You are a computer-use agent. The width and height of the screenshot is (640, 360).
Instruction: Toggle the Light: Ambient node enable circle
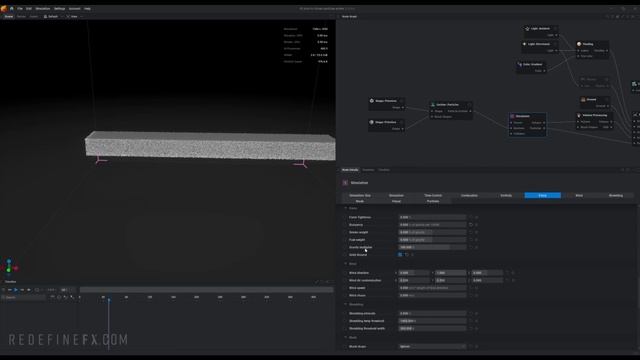(555, 29)
